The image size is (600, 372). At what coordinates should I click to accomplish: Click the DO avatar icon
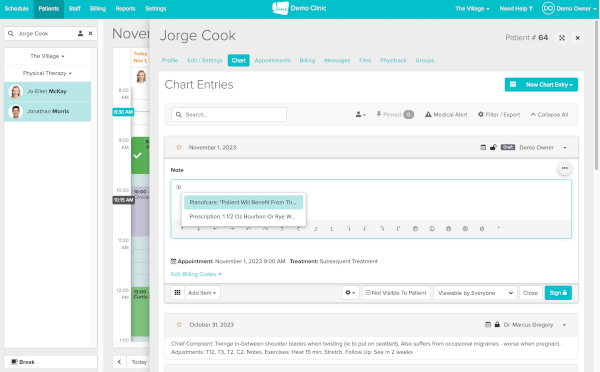pos(548,8)
